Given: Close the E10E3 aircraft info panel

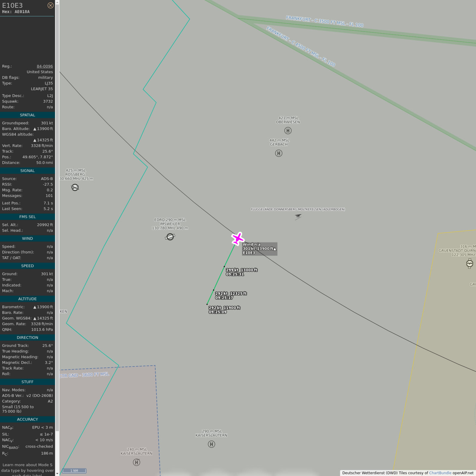Looking at the screenshot, I should click(50, 5).
